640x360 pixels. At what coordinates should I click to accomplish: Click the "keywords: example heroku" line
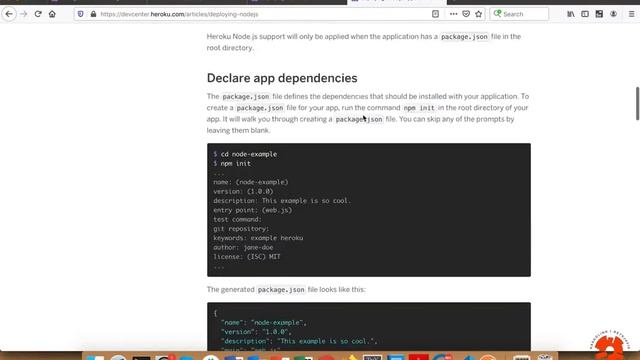click(258, 238)
